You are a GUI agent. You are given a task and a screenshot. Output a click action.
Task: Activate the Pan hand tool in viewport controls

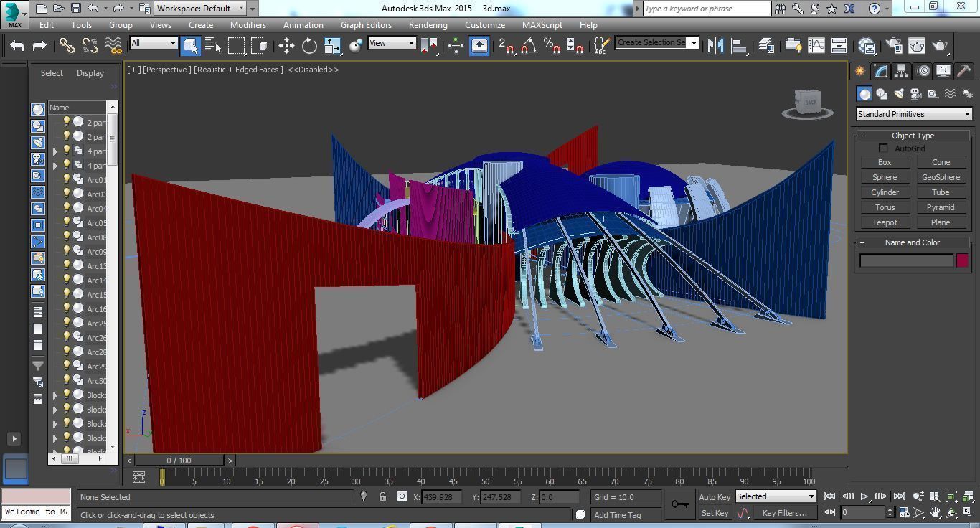pyautogui.click(x=936, y=512)
